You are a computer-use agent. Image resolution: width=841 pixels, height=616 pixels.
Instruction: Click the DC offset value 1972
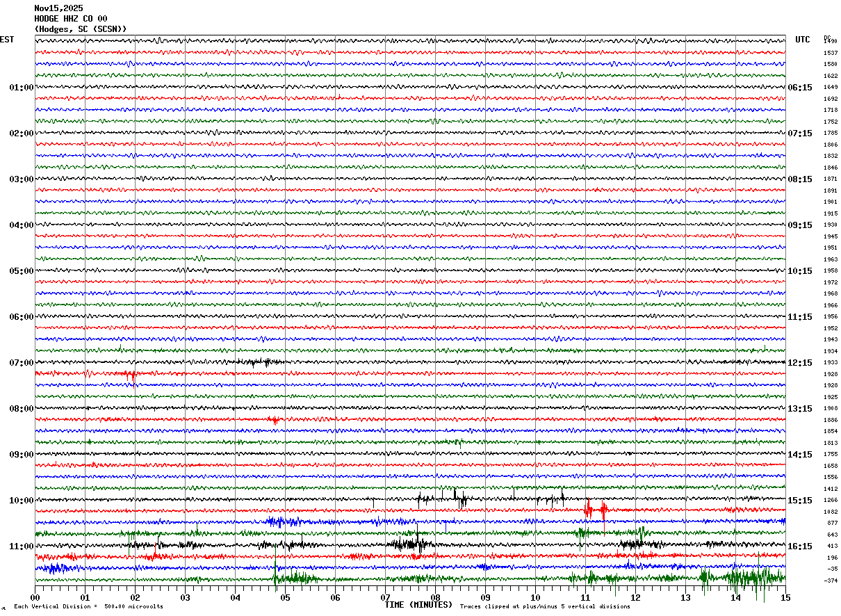coord(831,282)
